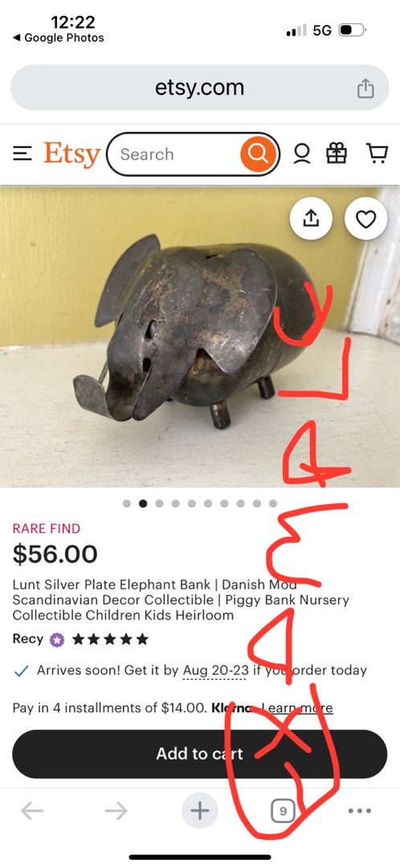View the shopping cart icon

click(x=377, y=154)
